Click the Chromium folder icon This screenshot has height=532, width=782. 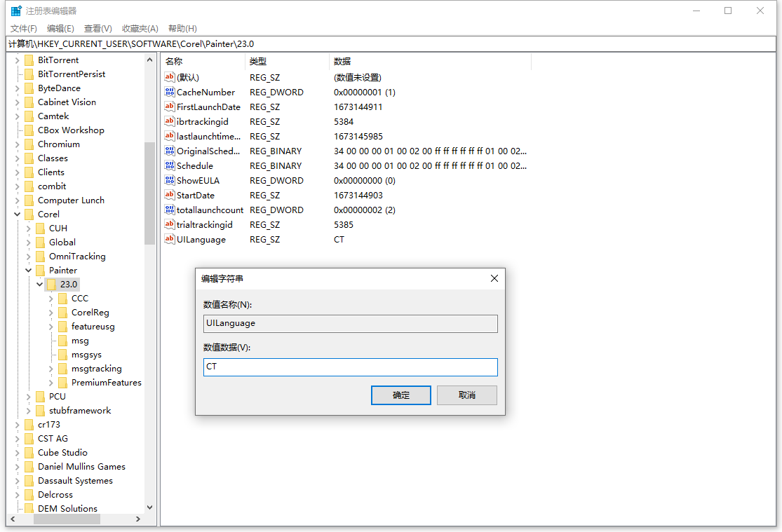click(29, 144)
